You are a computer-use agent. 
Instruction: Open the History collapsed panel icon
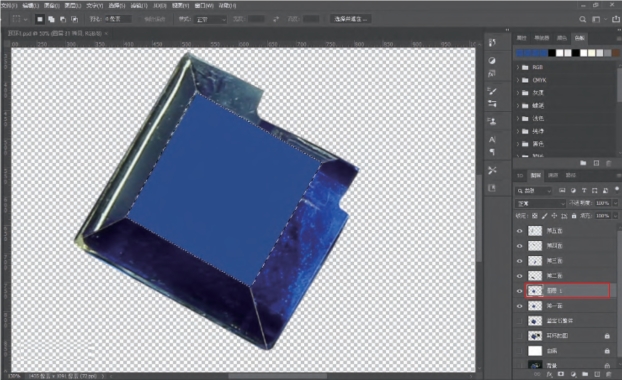pos(492,42)
